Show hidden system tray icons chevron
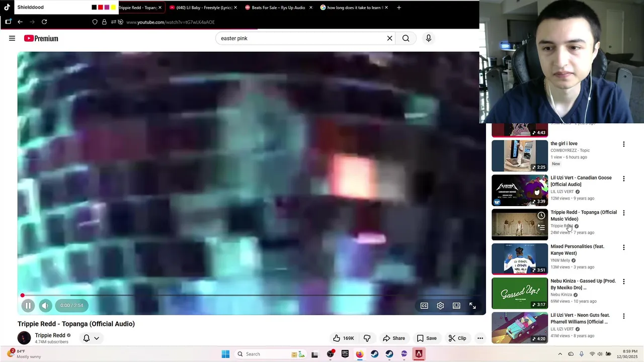This screenshot has width=644, height=362. [560, 354]
